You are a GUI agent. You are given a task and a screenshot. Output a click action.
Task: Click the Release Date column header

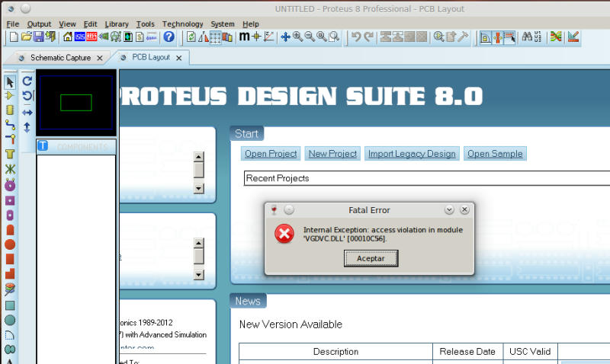(x=467, y=352)
